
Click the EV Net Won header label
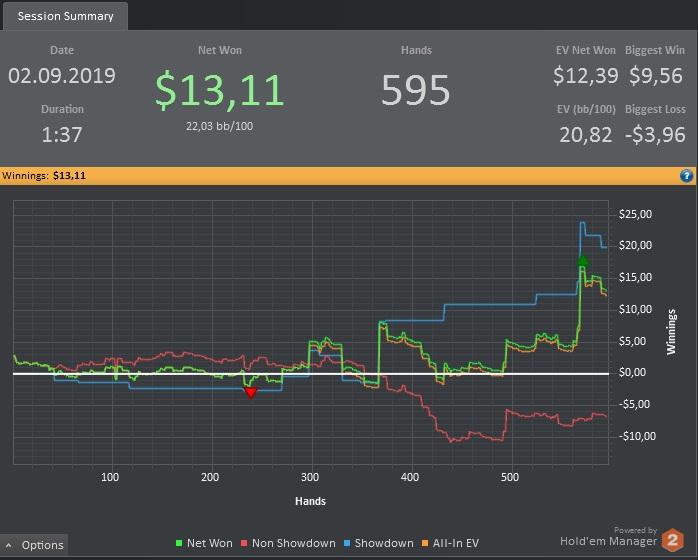(586, 50)
